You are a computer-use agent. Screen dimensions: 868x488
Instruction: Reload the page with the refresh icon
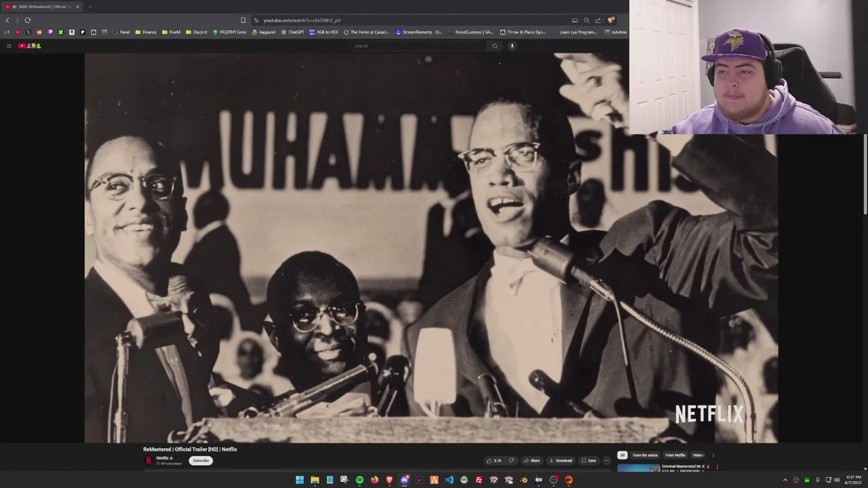coord(28,20)
